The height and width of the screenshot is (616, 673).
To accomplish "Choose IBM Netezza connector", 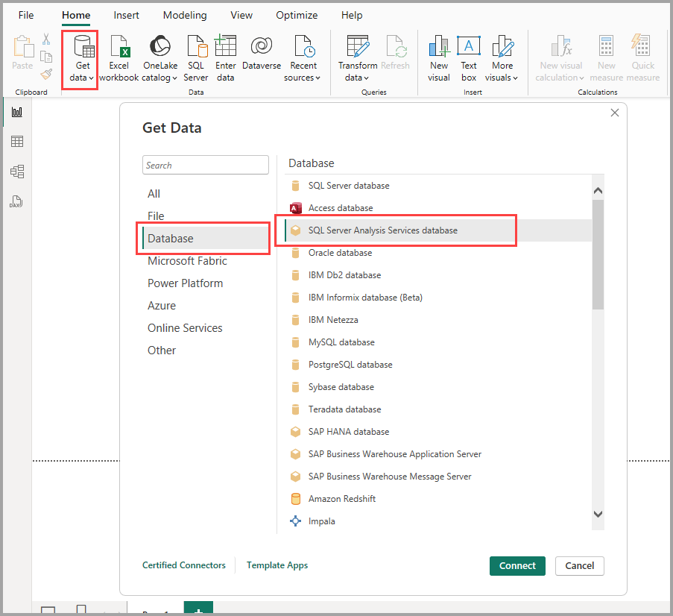I will (437, 320).
